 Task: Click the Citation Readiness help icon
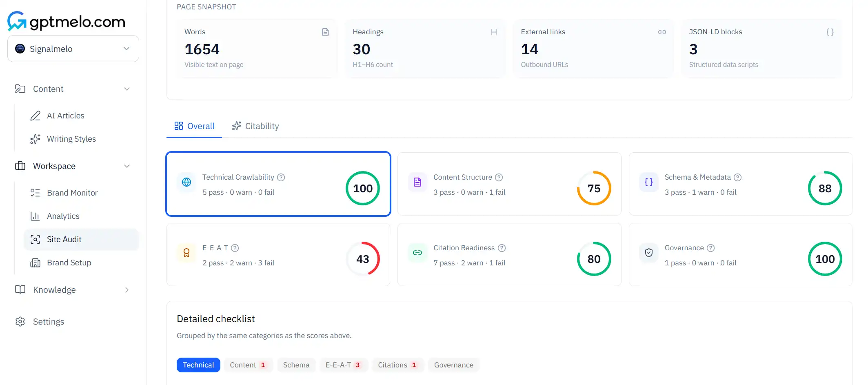[502, 248]
